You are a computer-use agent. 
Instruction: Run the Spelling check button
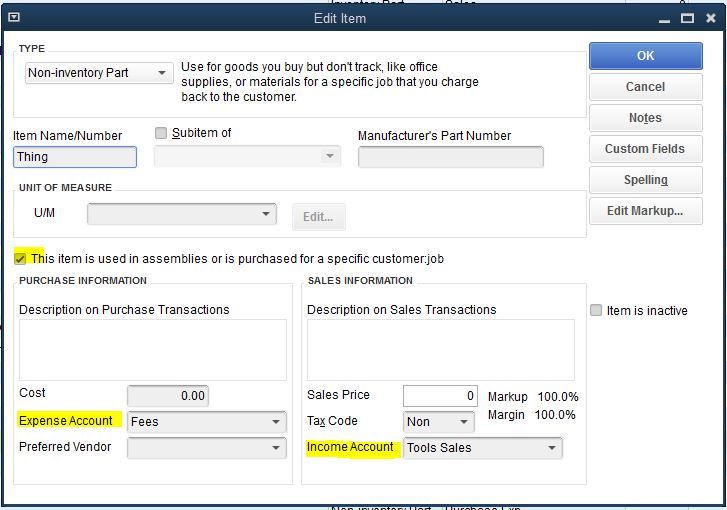coord(645,180)
